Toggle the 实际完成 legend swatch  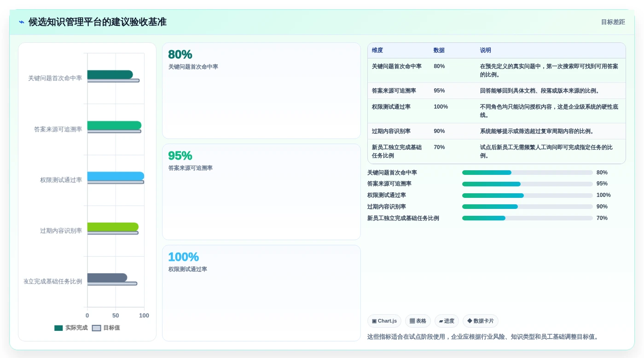coord(58,328)
